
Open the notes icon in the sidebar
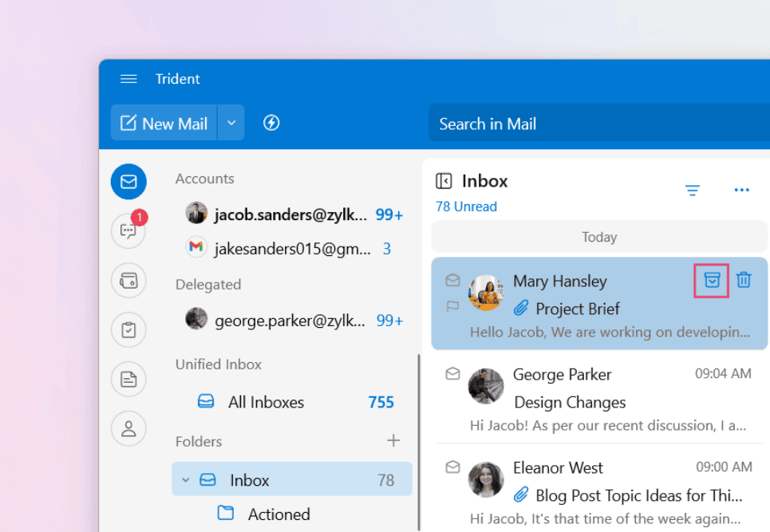(x=128, y=380)
